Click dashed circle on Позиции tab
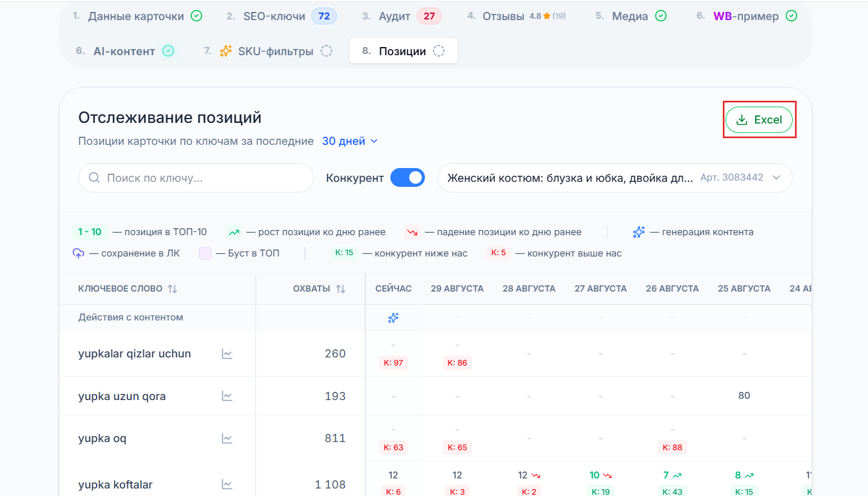Screen dimensions: 868x496 click(x=439, y=51)
